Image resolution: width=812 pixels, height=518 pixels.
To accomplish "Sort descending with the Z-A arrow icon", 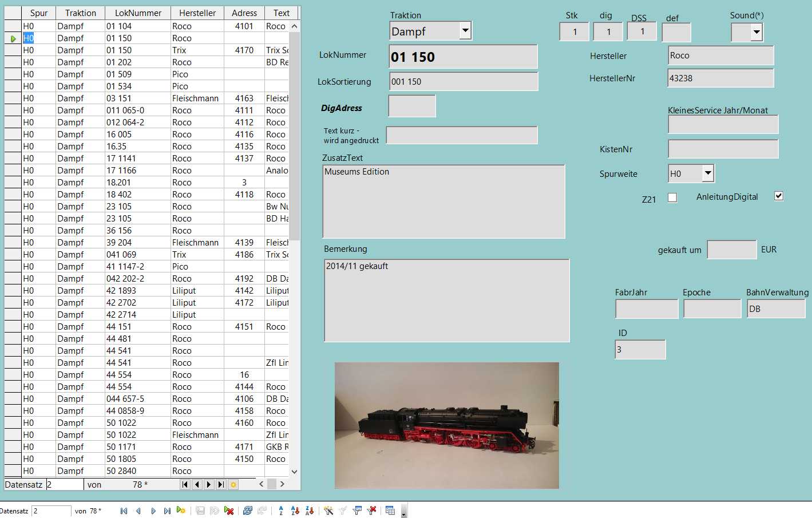I will click(x=310, y=511).
